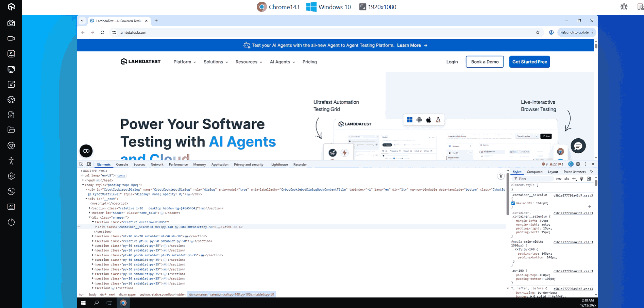This screenshot has height=308, width=644.
Task: Toggle element pseudo-states with :hov
Action: tap(559, 179)
